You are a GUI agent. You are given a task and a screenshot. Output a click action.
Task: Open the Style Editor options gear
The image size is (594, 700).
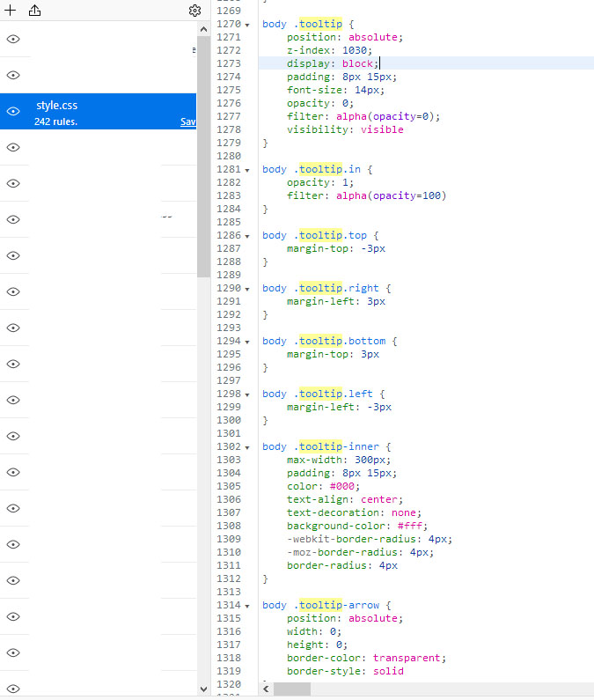click(x=194, y=11)
